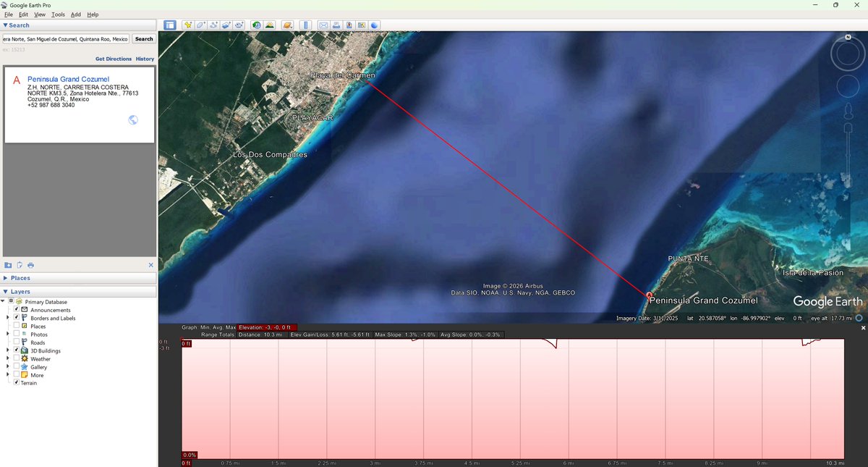The image size is (868, 467).
Task: Click the elevation profile graph at 6 mi
Action: (569, 398)
